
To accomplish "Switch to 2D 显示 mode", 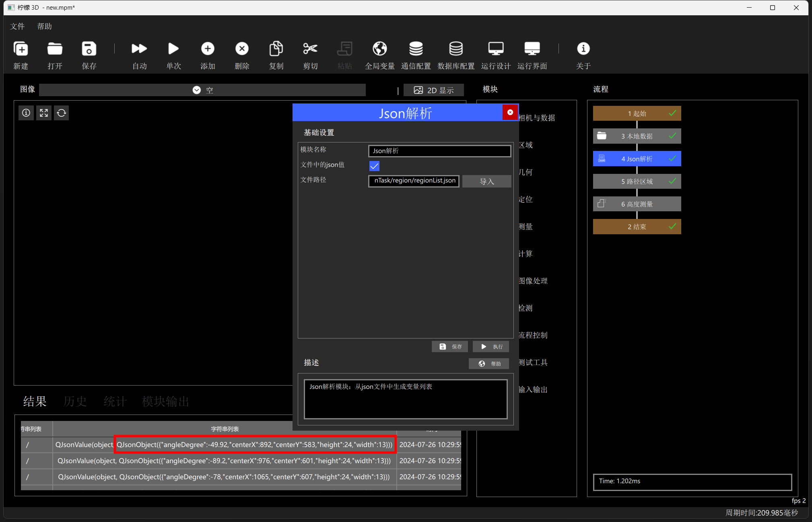I will (x=434, y=90).
